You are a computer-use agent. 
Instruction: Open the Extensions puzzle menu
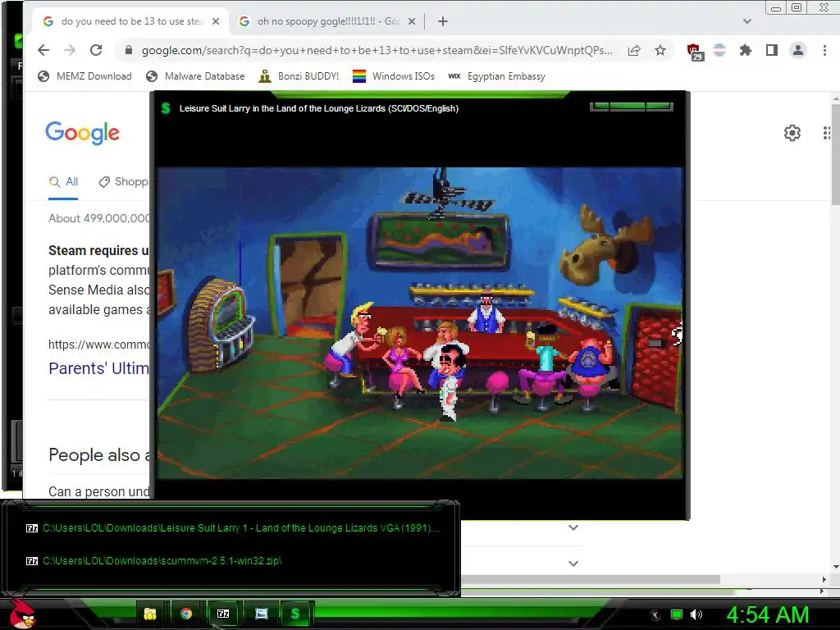[745, 50]
